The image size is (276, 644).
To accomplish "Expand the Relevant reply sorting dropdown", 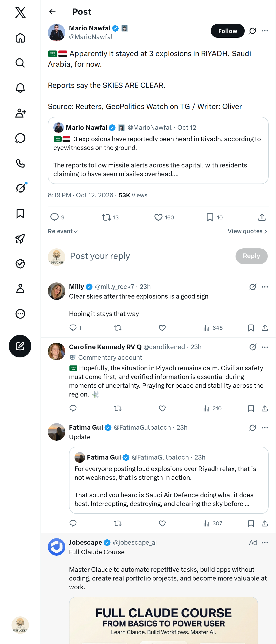I will pos(63,231).
